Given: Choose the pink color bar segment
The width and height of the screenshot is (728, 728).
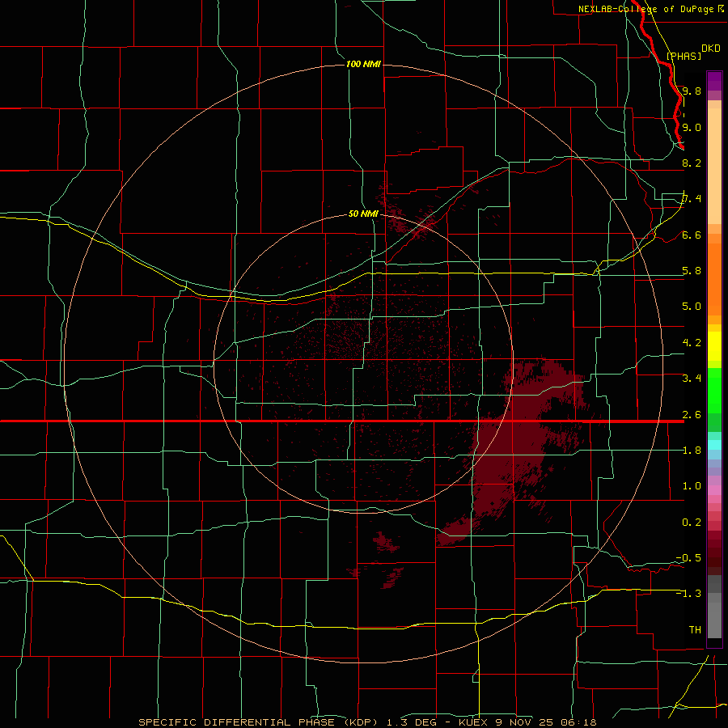Looking at the screenshot, I should [714, 490].
